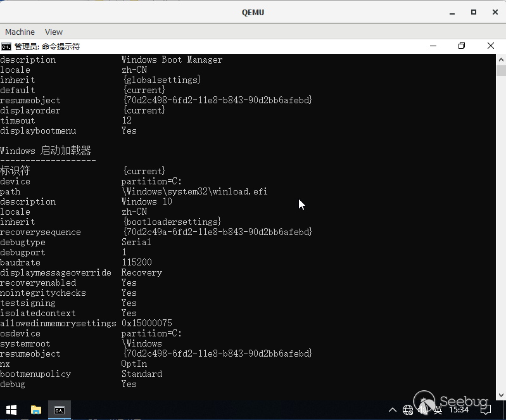Click the 'Windows 启动加载器' heading

coord(46,151)
